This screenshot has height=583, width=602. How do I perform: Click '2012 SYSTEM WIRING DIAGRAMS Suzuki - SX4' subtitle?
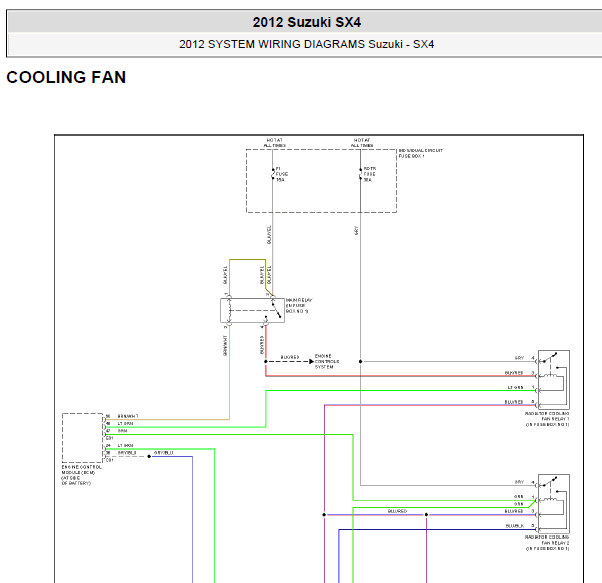(306, 44)
